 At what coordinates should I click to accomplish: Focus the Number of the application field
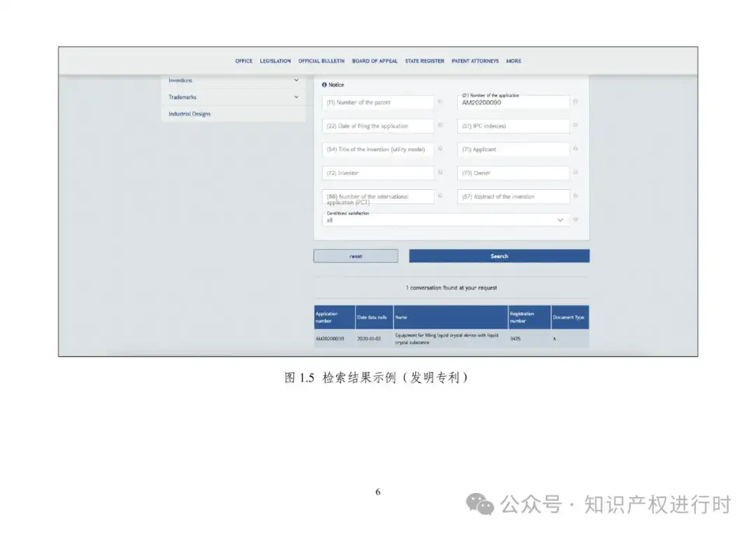point(513,102)
